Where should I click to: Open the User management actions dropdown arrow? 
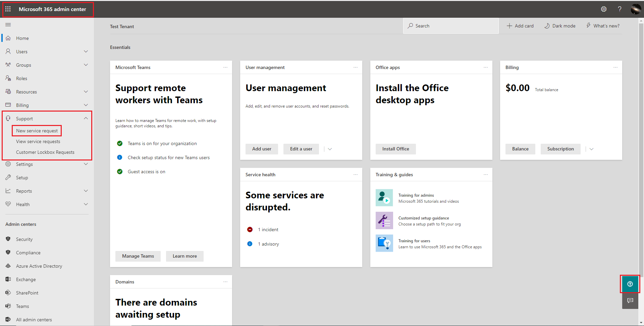[330, 149]
